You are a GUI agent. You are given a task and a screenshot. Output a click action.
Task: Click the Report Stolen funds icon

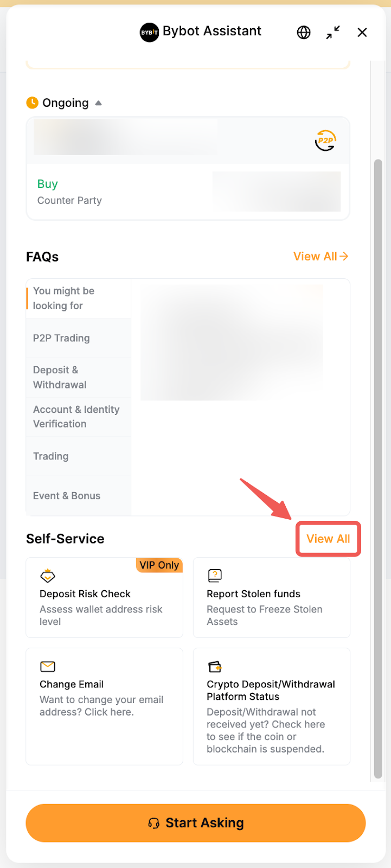215,575
